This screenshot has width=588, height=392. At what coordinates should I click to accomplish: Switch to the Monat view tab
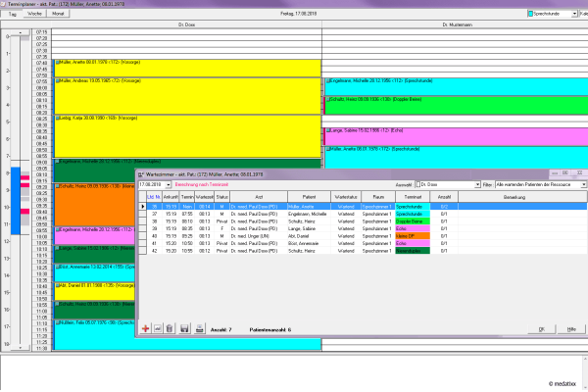[58, 14]
